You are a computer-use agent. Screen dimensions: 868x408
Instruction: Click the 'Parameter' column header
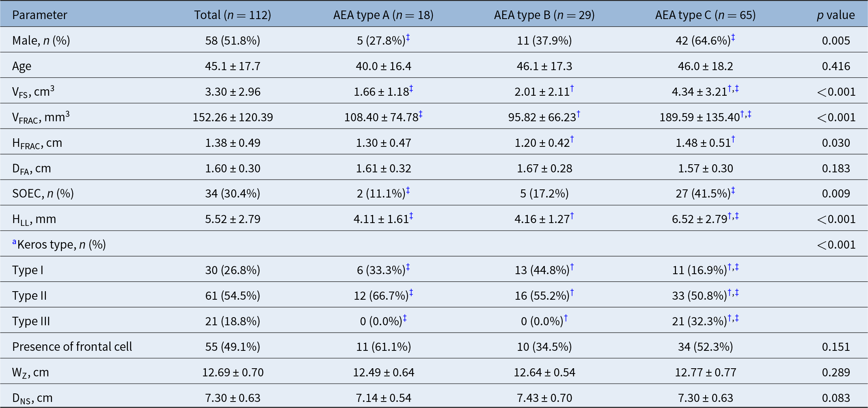(x=40, y=15)
